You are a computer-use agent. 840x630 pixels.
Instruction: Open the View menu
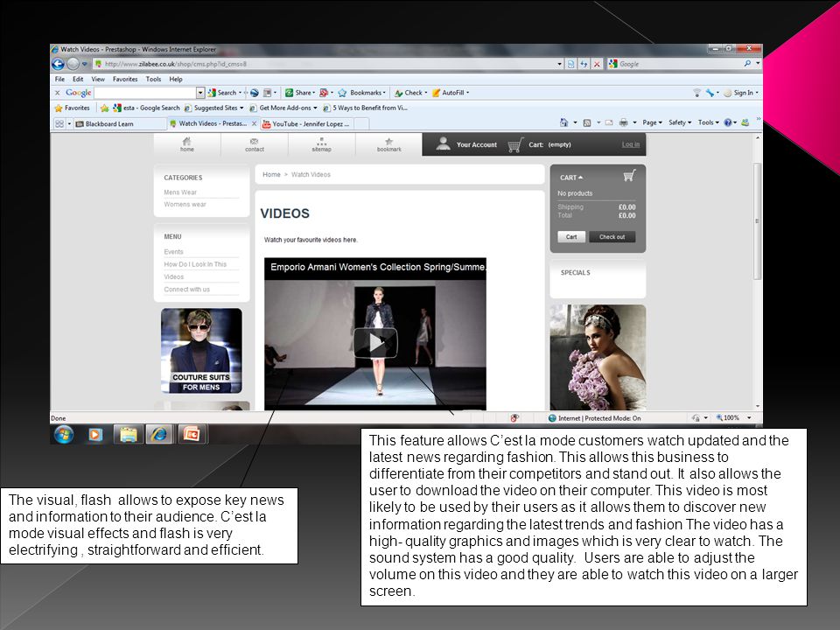coord(98,79)
